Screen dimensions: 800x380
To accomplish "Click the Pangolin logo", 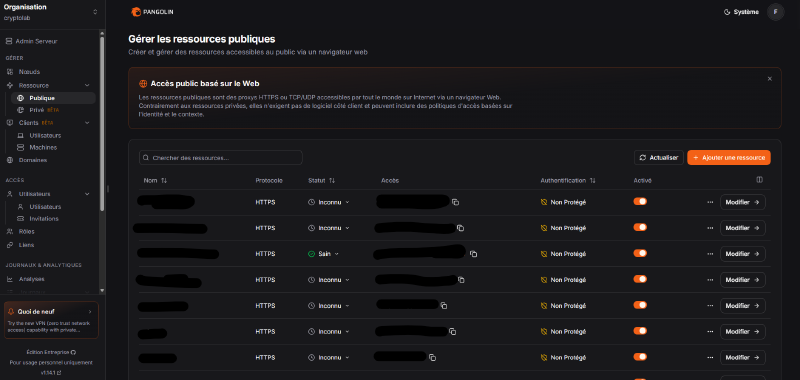I will coord(152,12).
